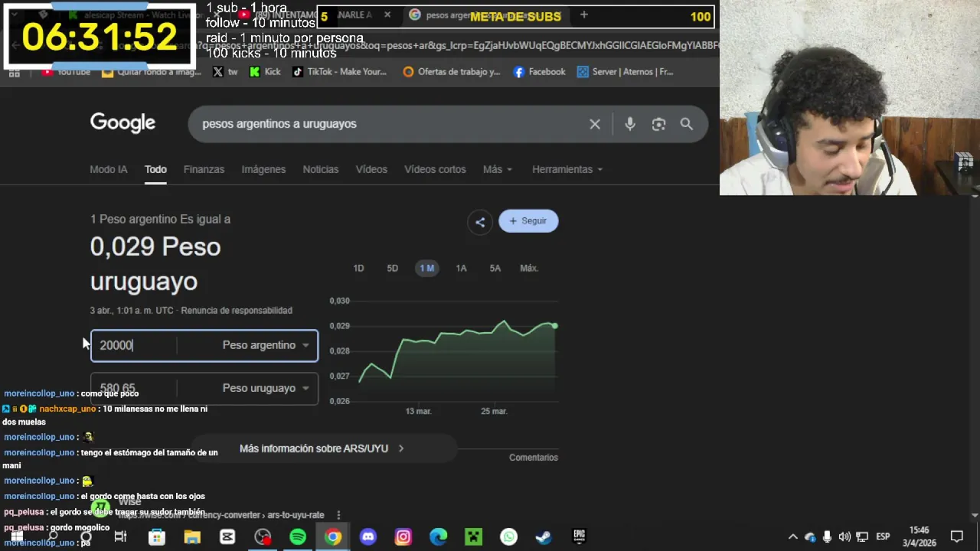980x551 pixels.
Task: Launch Minecraft from the taskbar
Action: pos(473,537)
